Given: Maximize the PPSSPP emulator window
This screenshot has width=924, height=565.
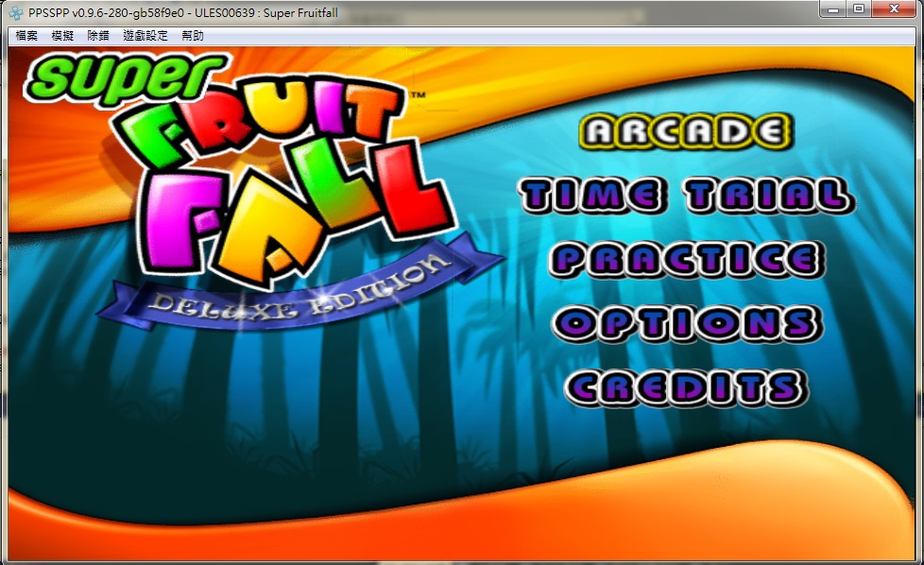Looking at the screenshot, I should [x=859, y=9].
